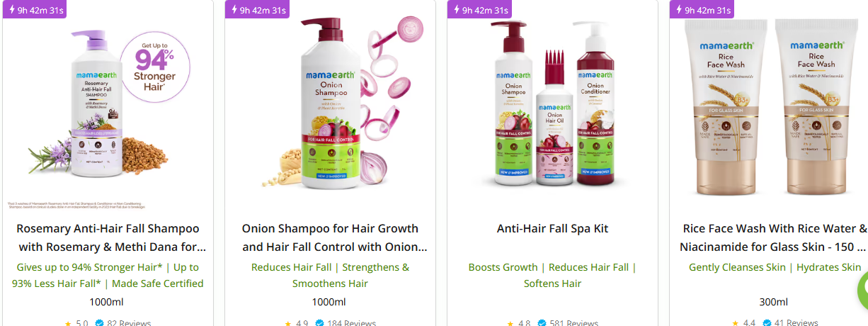Click the Rosemary Anti-Hair Fall Shampoo title link
868x326 pixels.
pos(108,238)
